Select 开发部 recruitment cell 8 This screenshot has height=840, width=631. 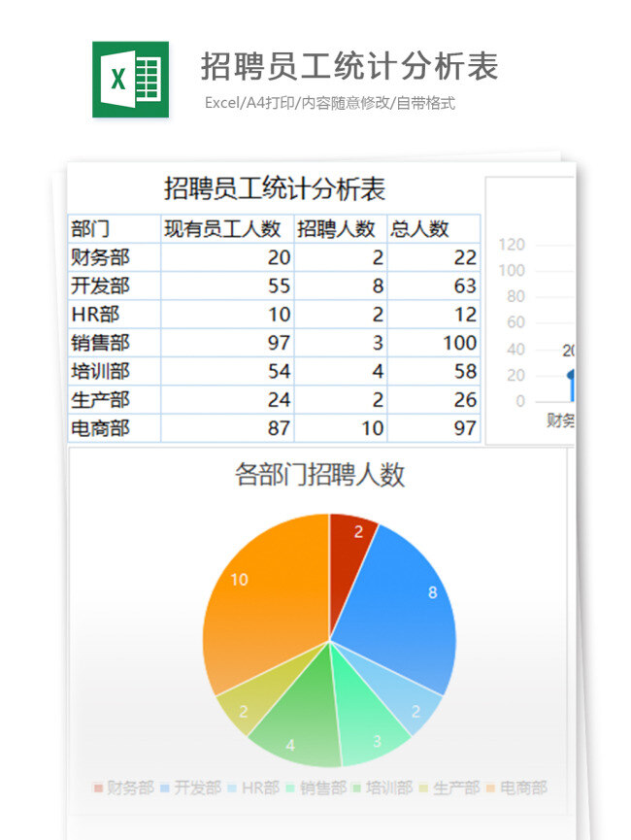pyautogui.click(x=341, y=286)
